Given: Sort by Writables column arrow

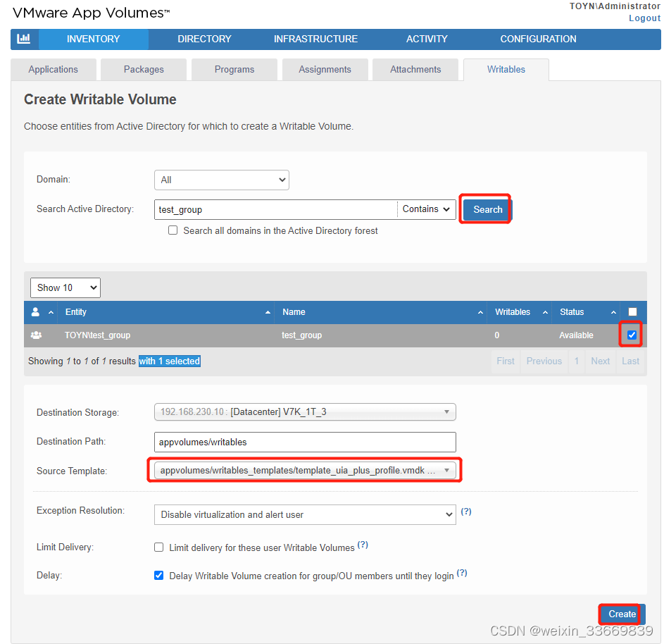Looking at the screenshot, I should click(546, 312).
